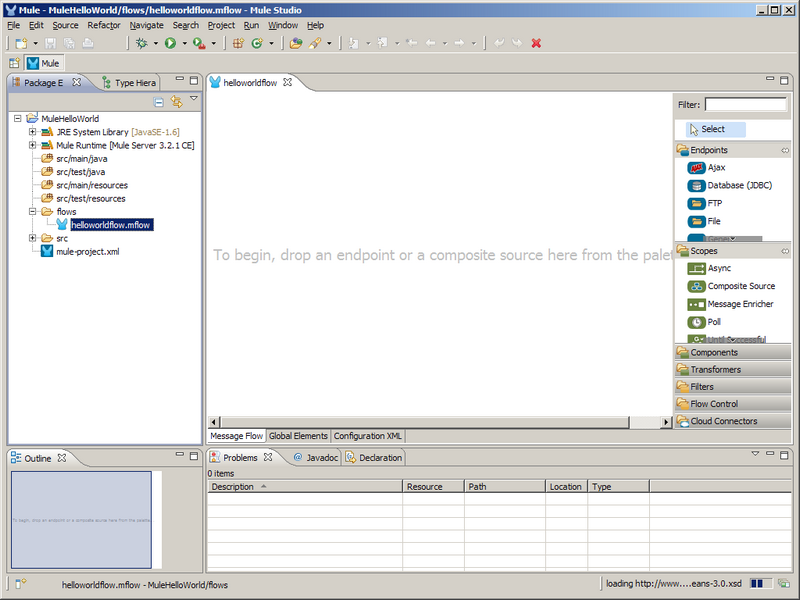Switch to the Javadoc tab

pos(316,458)
